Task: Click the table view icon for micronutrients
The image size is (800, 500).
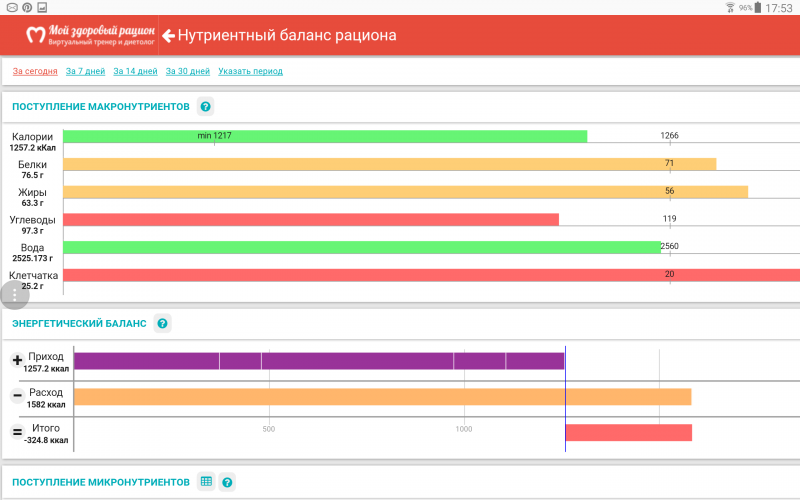Action: 205,482
